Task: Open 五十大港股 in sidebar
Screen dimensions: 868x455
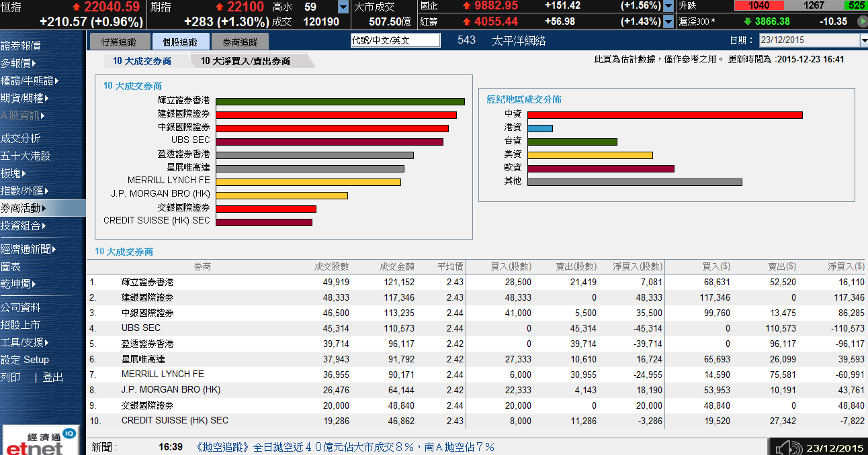Action: point(26,156)
